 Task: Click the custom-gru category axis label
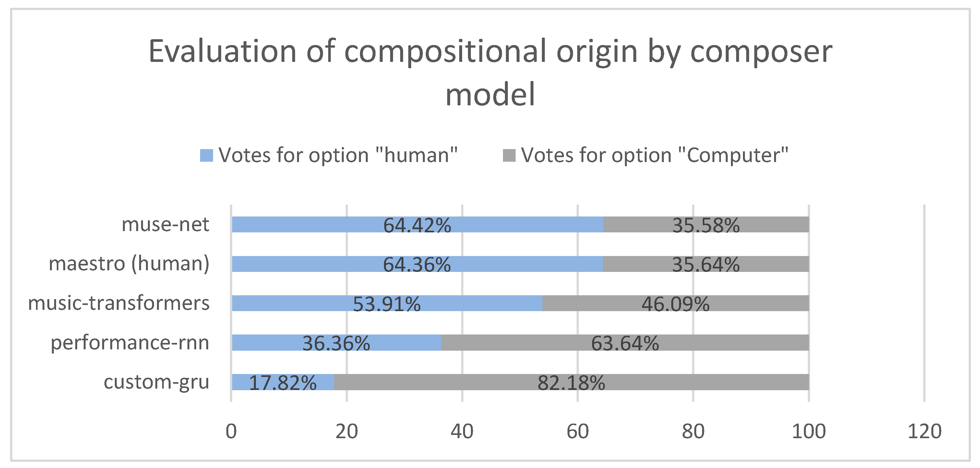coord(156,382)
